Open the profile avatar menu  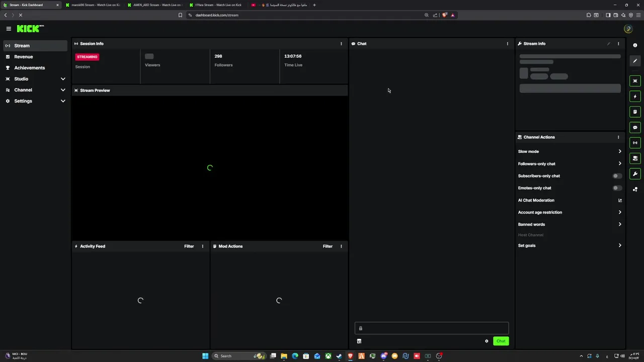(628, 29)
